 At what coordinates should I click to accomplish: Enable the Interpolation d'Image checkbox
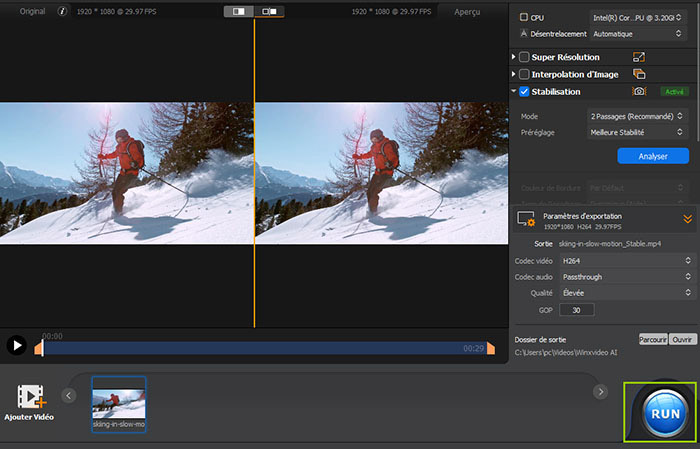(x=524, y=74)
